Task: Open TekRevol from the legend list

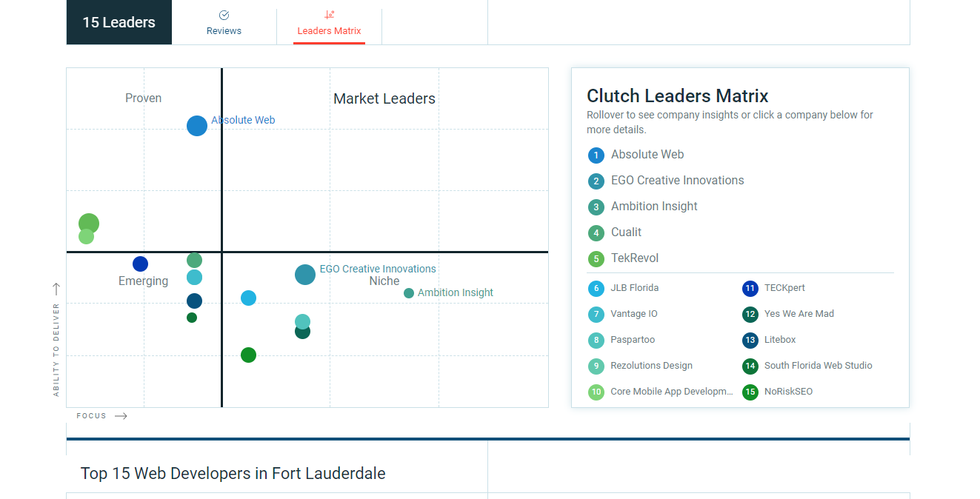Action: 635,258
